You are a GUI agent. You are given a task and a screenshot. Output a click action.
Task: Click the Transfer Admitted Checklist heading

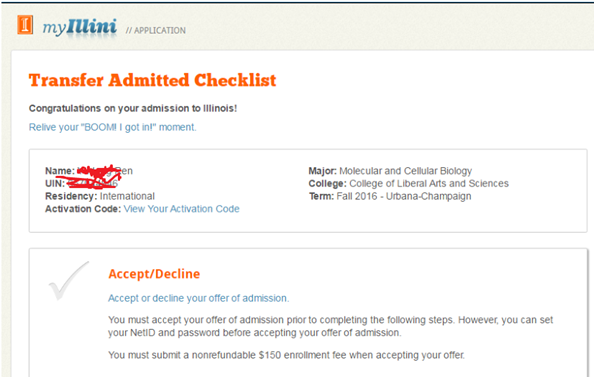[x=153, y=80]
